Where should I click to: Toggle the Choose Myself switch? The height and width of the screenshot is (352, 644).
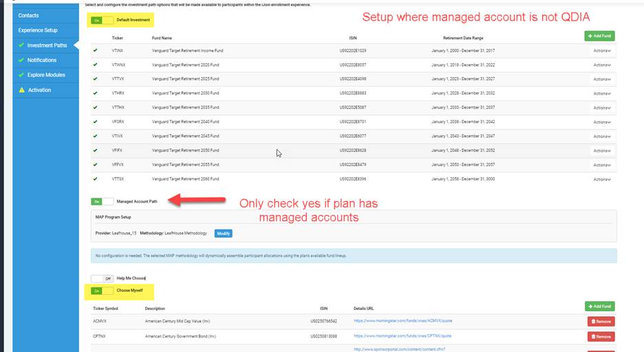pos(102,291)
